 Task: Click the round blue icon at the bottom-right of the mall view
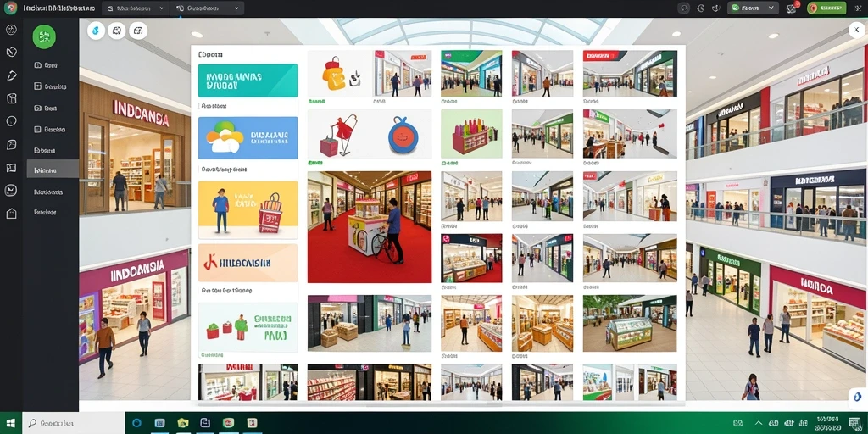pyautogui.click(x=857, y=396)
